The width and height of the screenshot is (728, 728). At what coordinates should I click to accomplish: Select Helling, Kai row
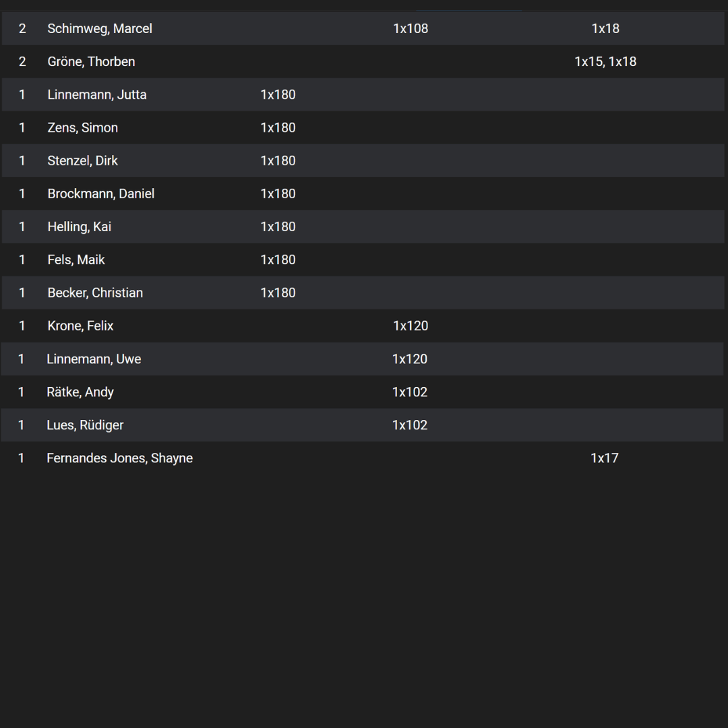coord(363,226)
